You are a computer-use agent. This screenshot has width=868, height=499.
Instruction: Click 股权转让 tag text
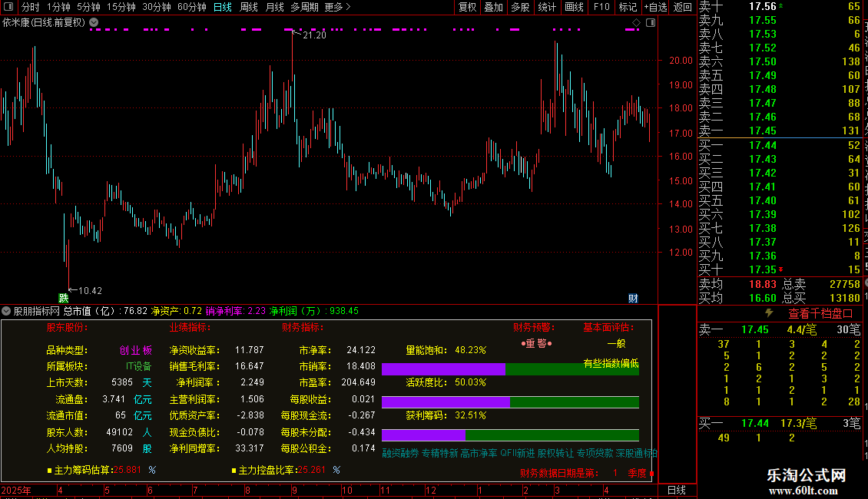[x=556, y=454]
